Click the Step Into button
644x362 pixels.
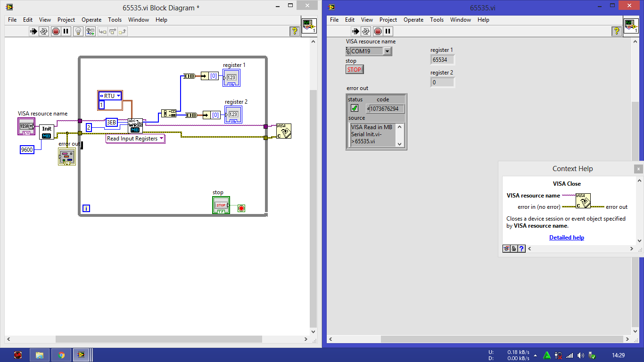point(101,32)
